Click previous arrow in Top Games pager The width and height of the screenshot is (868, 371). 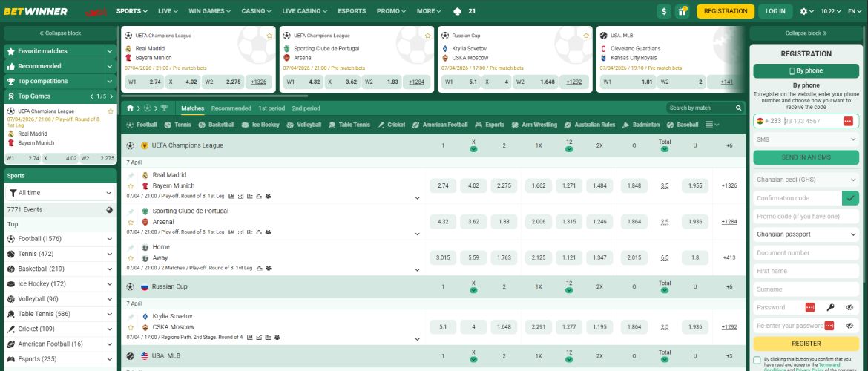(92, 96)
